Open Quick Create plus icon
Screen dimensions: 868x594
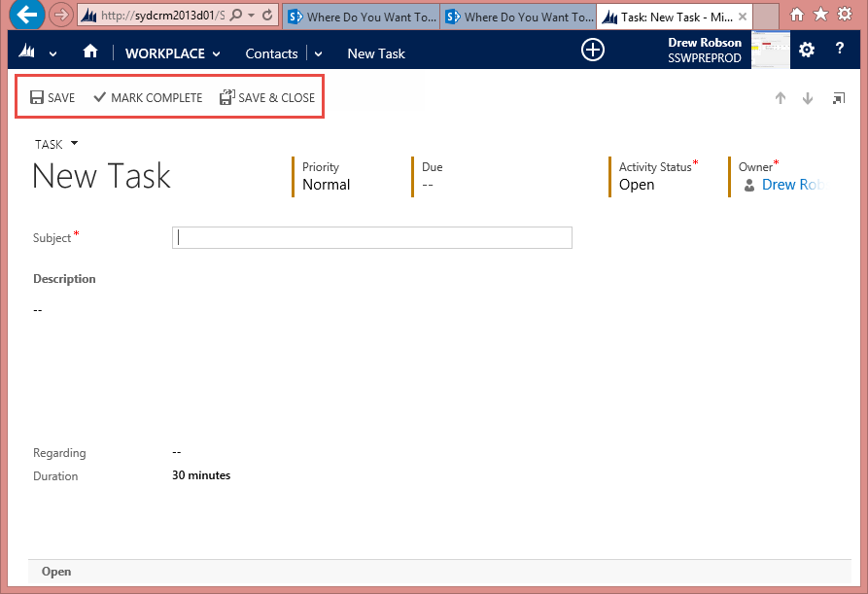tap(593, 51)
